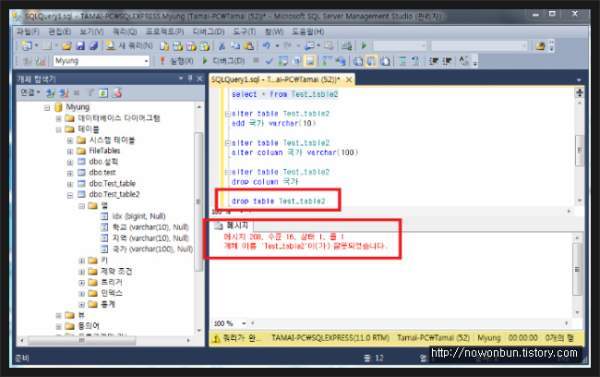Viewport: 600px width, 377px height.
Task: Click the Object Explorer vertical scrollbar
Action: 199,202
